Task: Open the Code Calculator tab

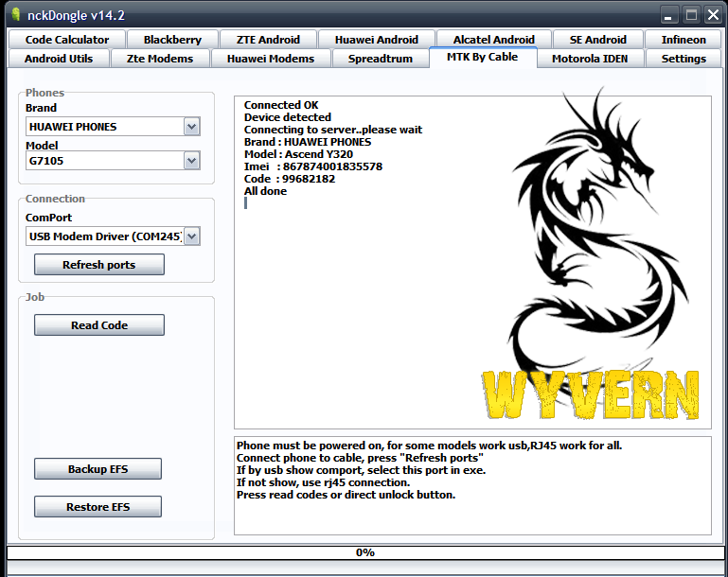Action: coord(67,40)
